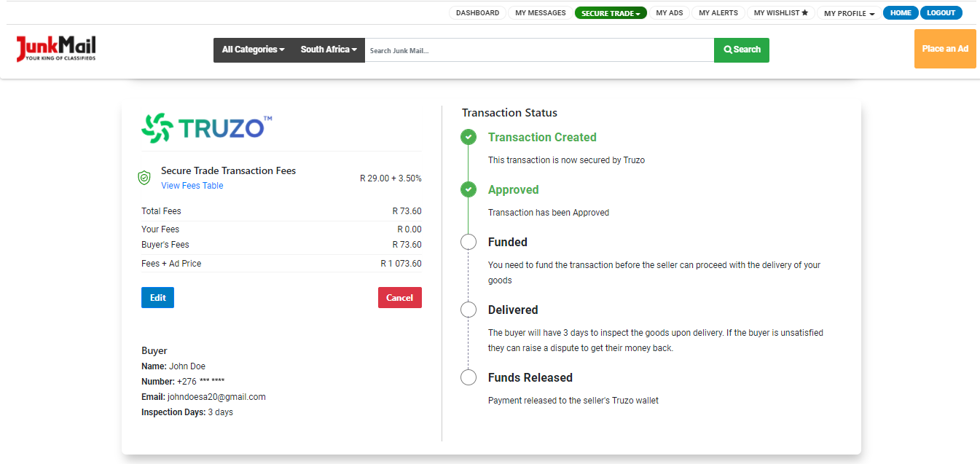This screenshot has height=464, width=980.
Task: Click the Truzo logo
Action: (x=207, y=128)
